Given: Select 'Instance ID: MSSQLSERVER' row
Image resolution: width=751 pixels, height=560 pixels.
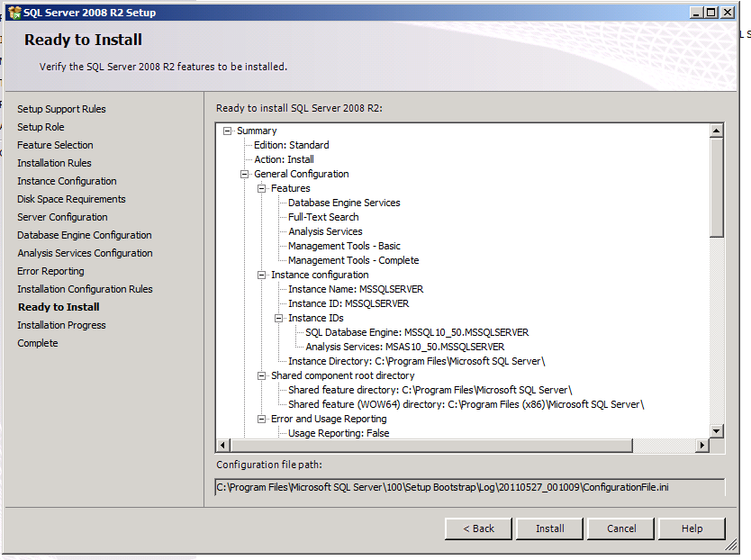Looking at the screenshot, I should 348,303.
